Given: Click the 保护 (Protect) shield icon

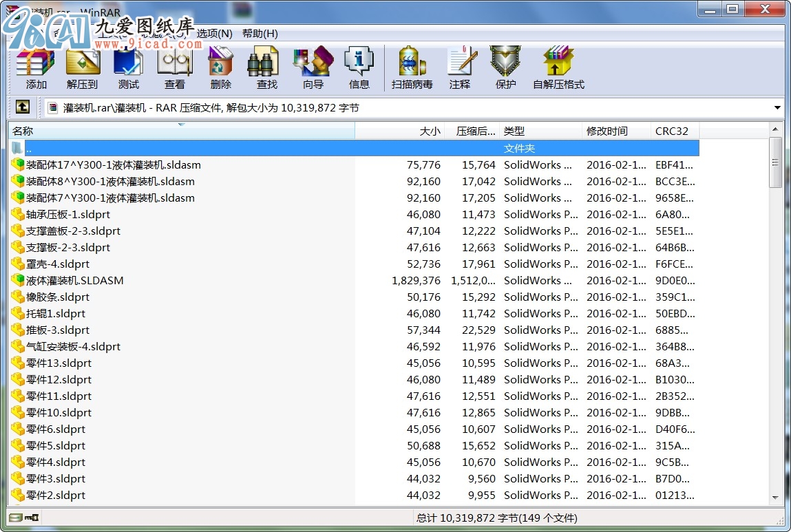Looking at the screenshot, I should coord(505,67).
